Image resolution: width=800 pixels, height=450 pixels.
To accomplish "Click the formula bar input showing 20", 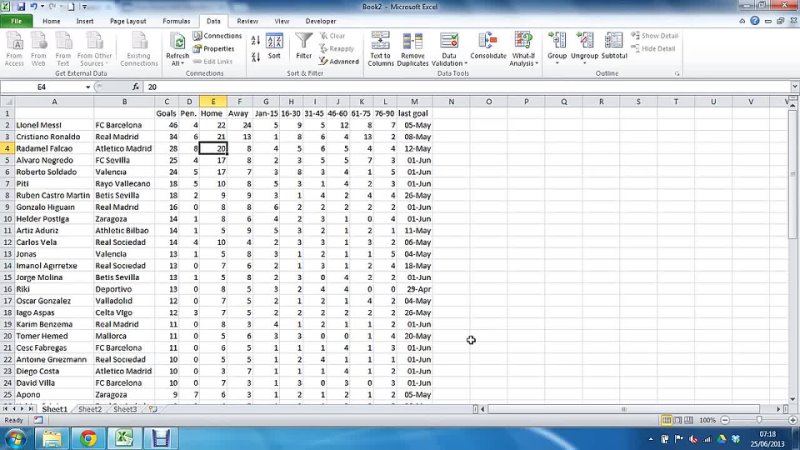I will click(x=466, y=87).
